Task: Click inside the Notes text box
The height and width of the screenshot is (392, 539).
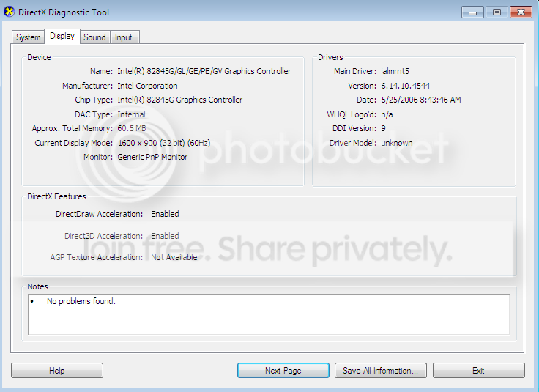Action: [x=269, y=314]
